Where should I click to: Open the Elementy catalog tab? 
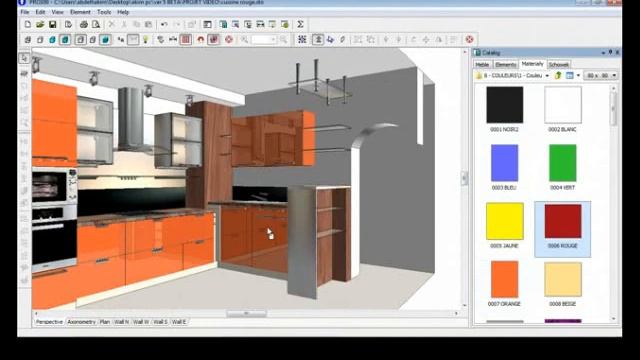(506, 64)
